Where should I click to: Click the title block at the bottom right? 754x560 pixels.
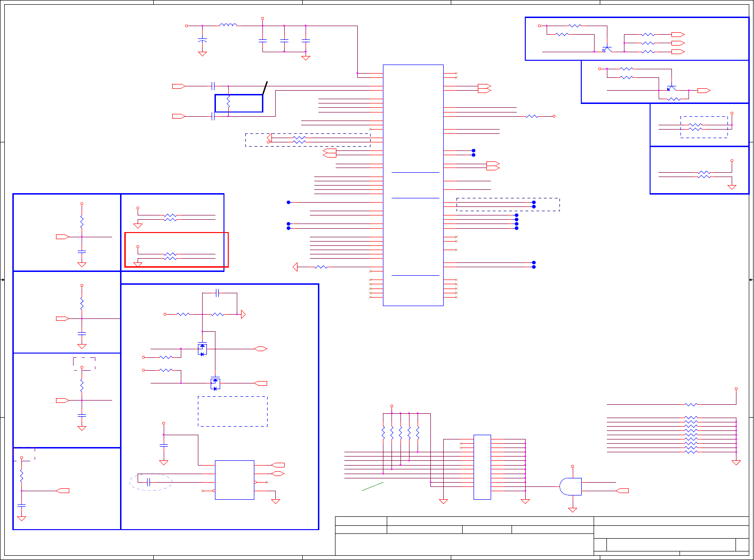coord(542,536)
